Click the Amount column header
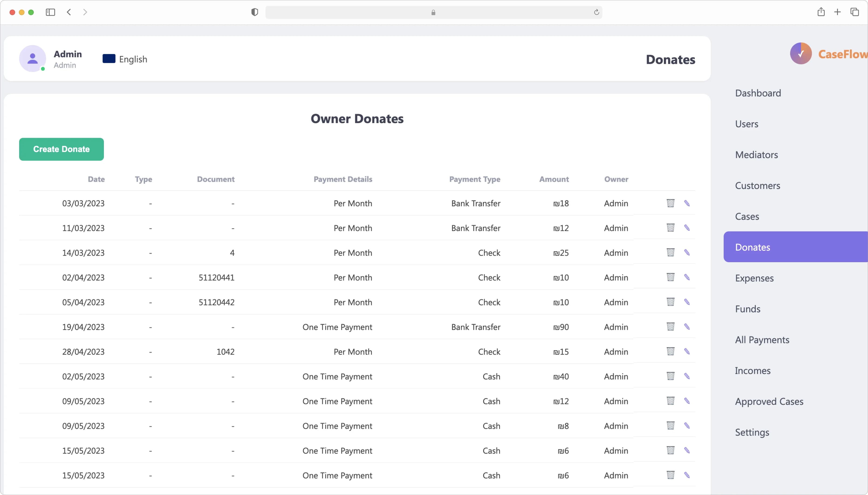 [x=554, y=179]
